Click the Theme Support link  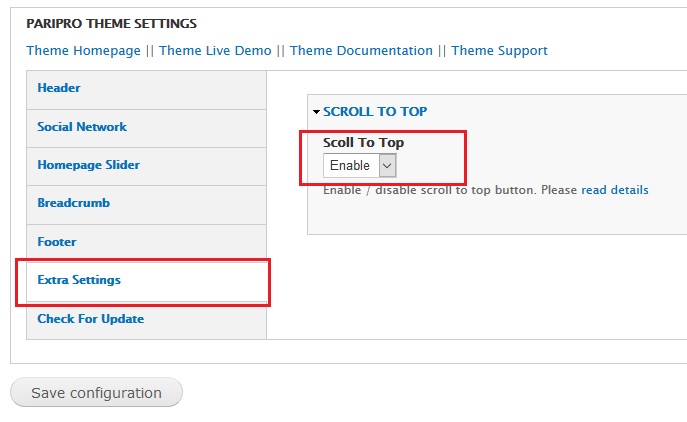pyautogui.click(x=499, y=51)
